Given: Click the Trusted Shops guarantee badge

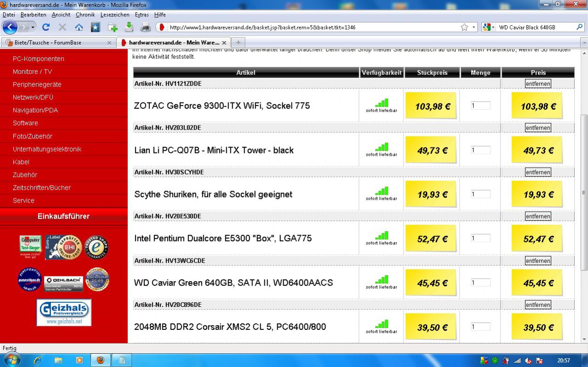Looking at the screenshot, I should (x=97, y=247).
